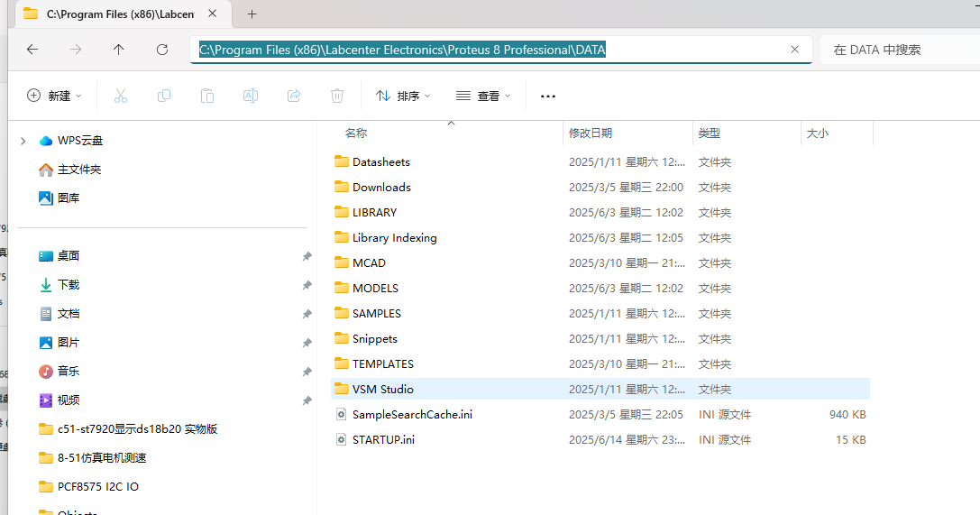Open c51-st7920显示ds18b20 实物版 sidebar folder

point(137,428)
